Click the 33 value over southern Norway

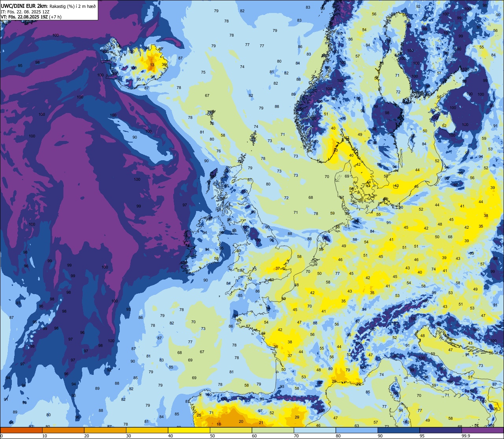(335, 150)
